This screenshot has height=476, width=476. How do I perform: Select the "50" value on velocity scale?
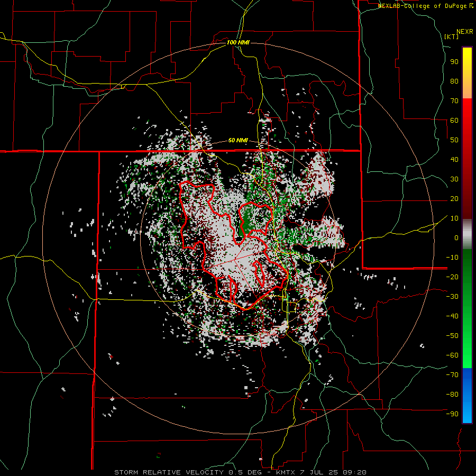pos(454,140)
